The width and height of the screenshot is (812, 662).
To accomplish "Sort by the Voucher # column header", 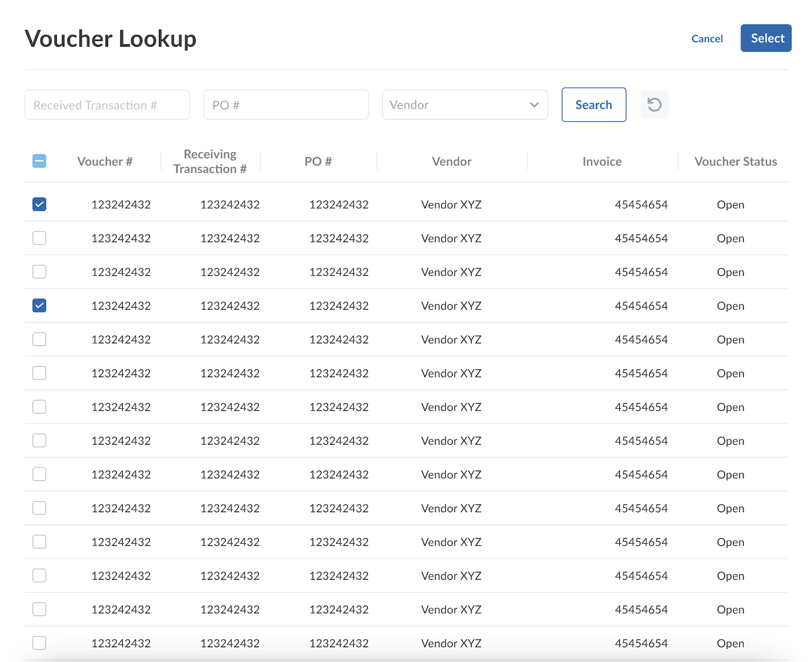I will 105,161.
